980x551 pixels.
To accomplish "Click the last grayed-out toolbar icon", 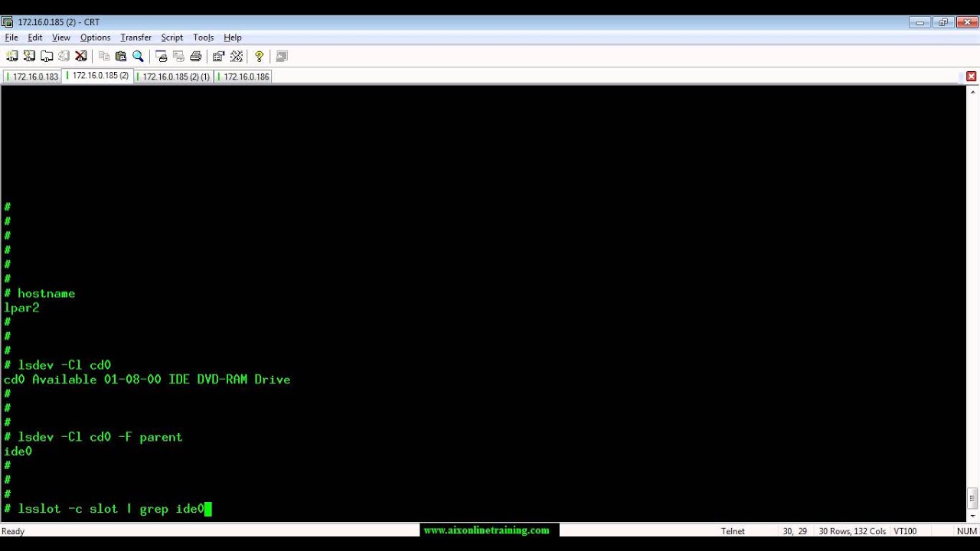I will (x=282, y=56).
